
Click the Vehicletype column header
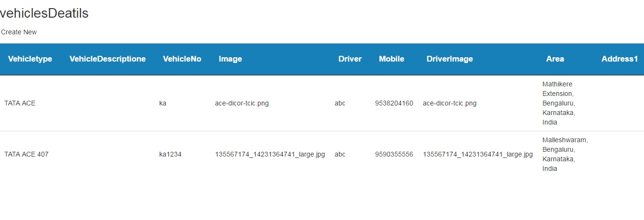[x=30, y=59]
